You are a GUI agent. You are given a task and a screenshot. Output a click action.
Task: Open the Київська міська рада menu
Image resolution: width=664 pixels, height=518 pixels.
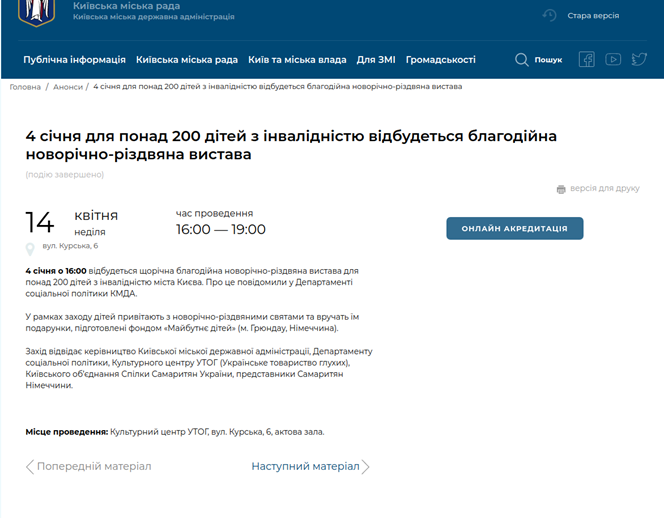pyautogui.click(x=188, y=60)
